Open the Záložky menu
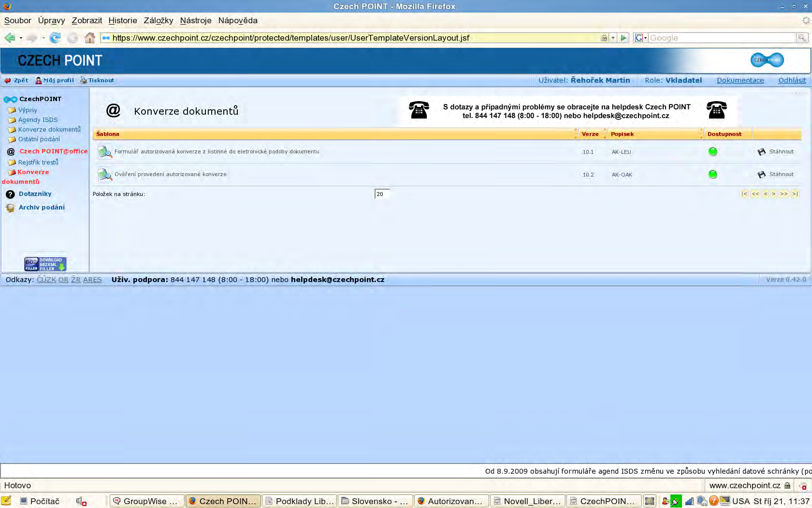 (158, 20)
